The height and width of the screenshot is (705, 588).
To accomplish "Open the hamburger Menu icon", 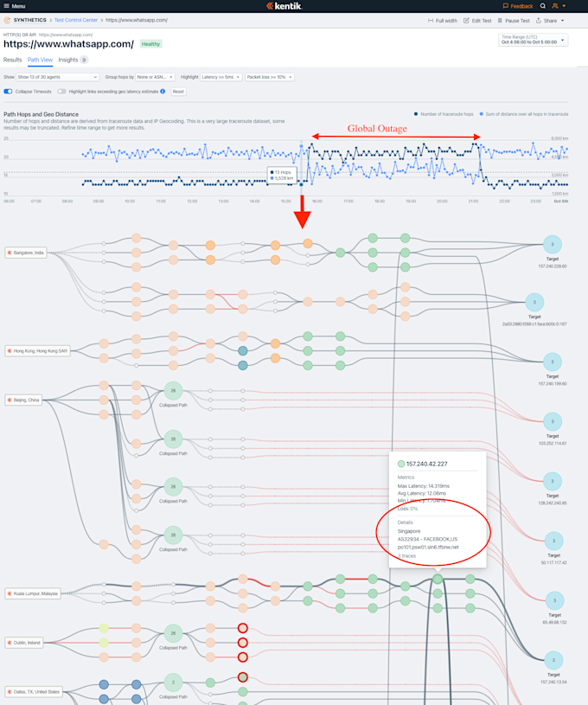I will click(x=6, y=6).
